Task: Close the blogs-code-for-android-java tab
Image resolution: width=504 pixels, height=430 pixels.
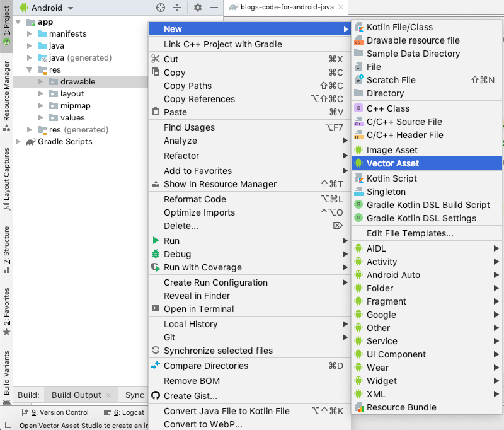Action: 341,7
